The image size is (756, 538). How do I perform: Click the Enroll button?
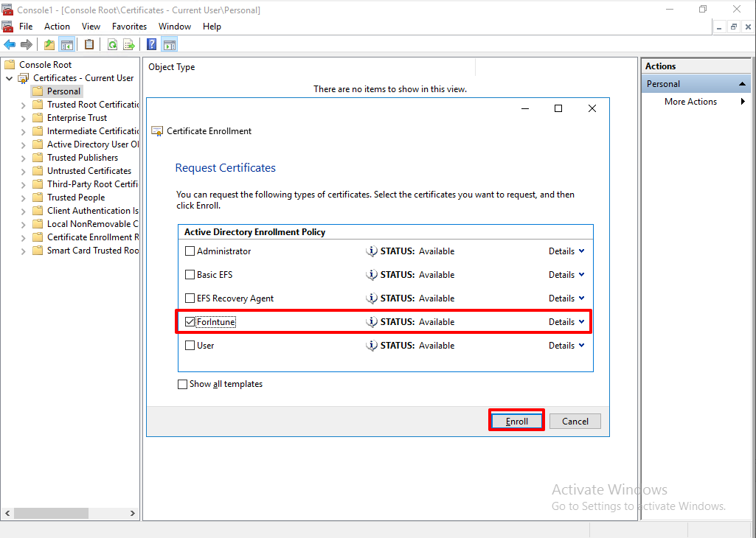(517, 421)
